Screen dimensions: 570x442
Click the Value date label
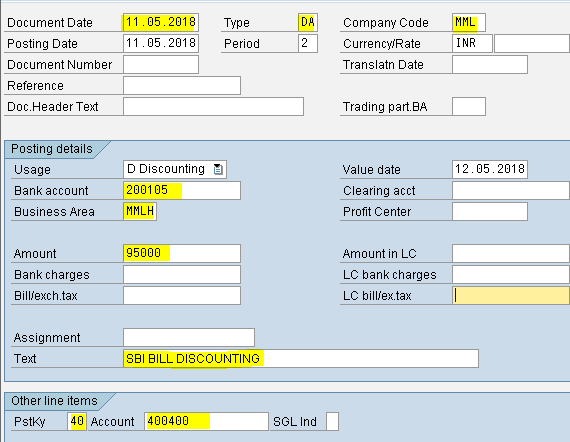coord(371,170)
